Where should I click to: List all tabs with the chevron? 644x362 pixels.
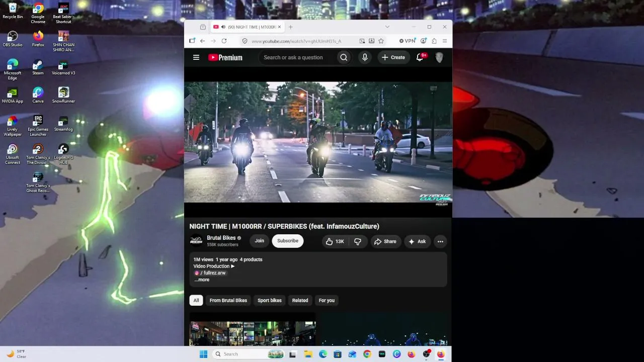(387, 27)
